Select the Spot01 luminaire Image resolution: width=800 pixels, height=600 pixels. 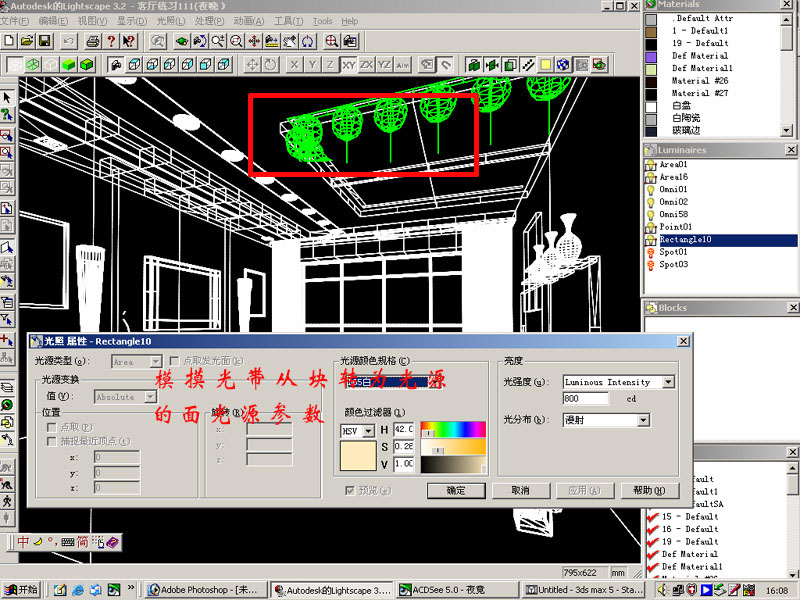coord(673,252)
